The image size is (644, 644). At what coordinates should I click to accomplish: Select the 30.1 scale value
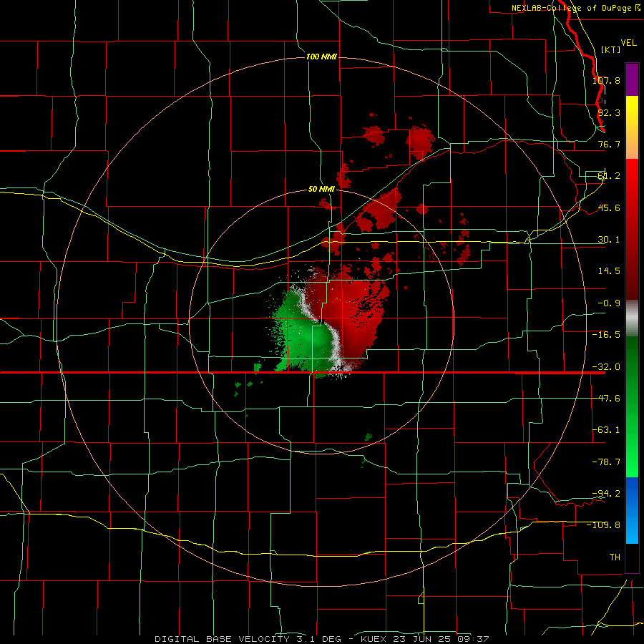click(x=609, y=240)
